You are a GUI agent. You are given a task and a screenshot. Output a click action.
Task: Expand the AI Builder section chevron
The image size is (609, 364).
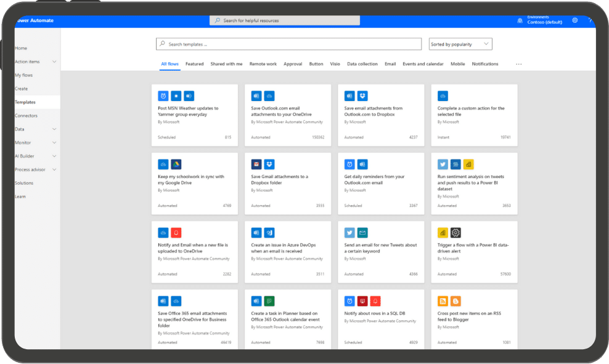(x=54, y=156)
